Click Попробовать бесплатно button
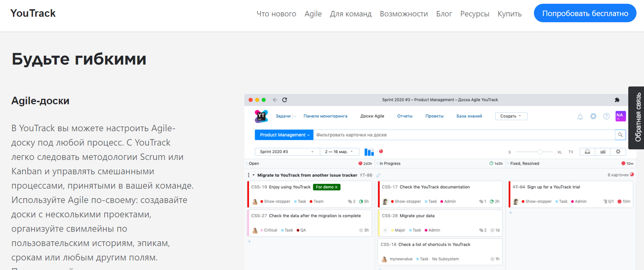 pos(585,13)
